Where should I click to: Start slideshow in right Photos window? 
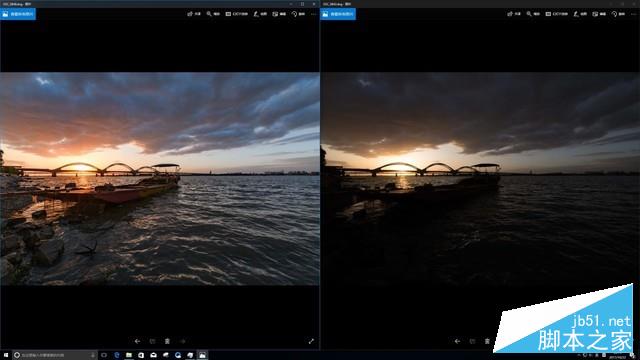coord(557,14)
